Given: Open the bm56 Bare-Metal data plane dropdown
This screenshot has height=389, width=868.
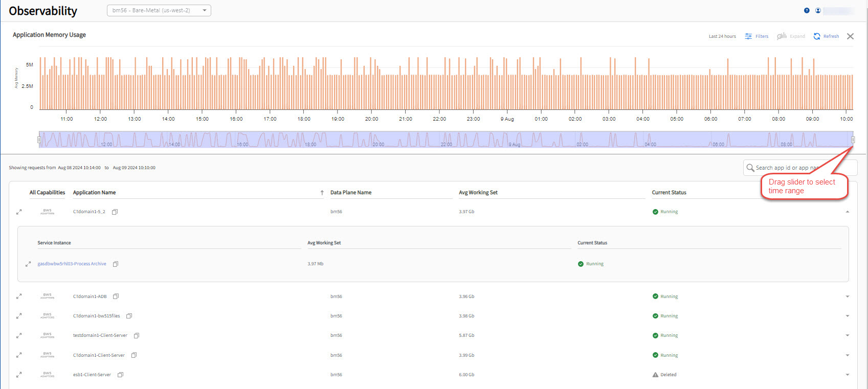Looking at the screenshot, I should coord(159,11).
